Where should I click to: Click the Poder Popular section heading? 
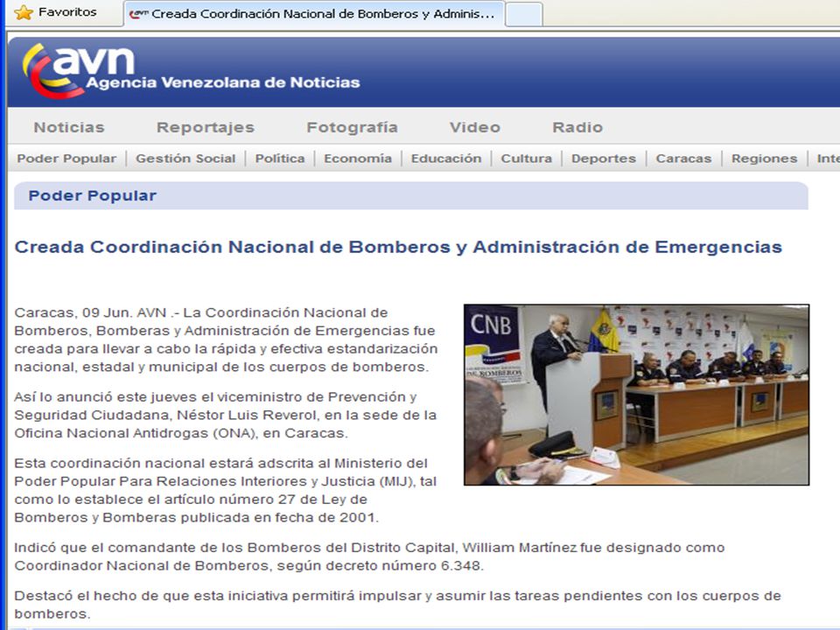(x=92, y=195)
